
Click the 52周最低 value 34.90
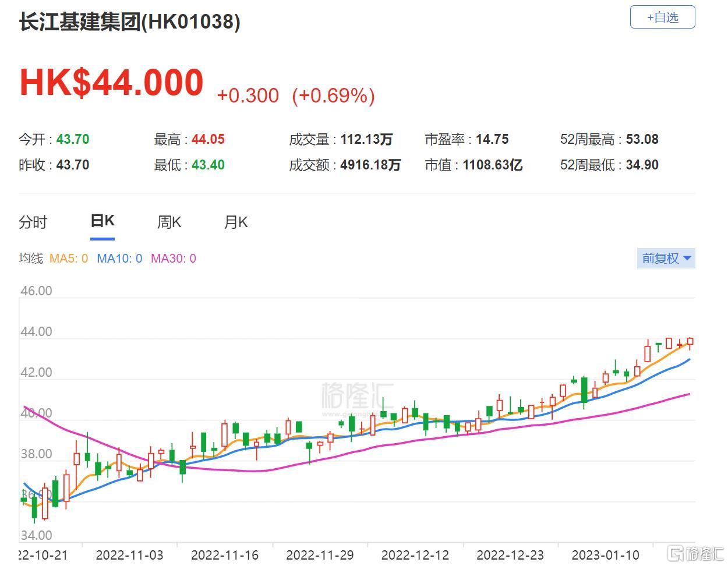[642, 165]
